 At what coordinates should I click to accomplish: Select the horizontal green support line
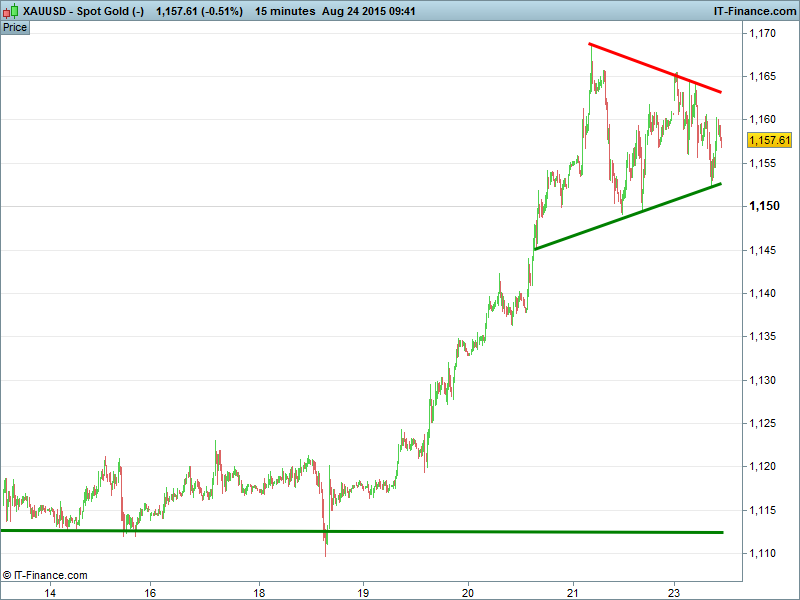coord(360,531)
